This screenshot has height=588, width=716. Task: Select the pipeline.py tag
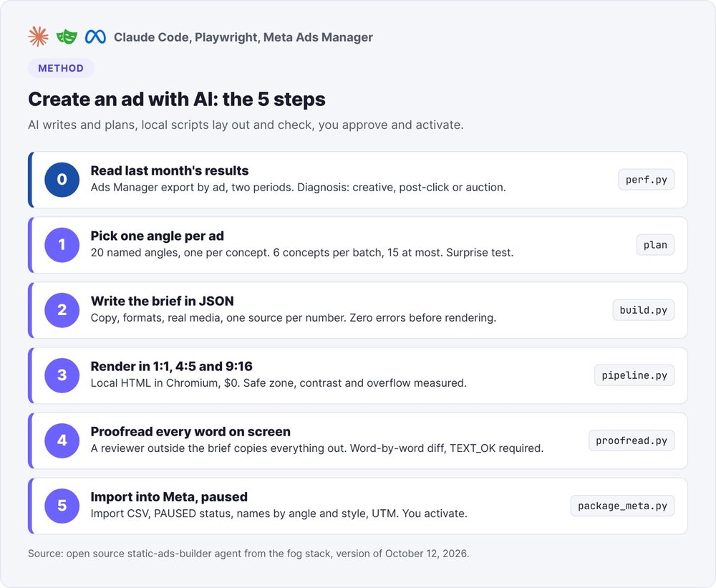coord(634,375)
